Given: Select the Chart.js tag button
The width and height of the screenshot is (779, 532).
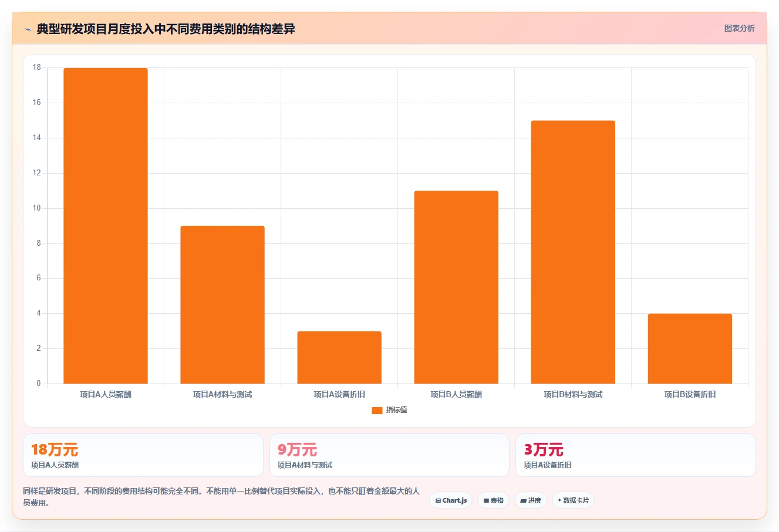Looking at the screenshot, I should pyautogui.click(x=451, y=500).
